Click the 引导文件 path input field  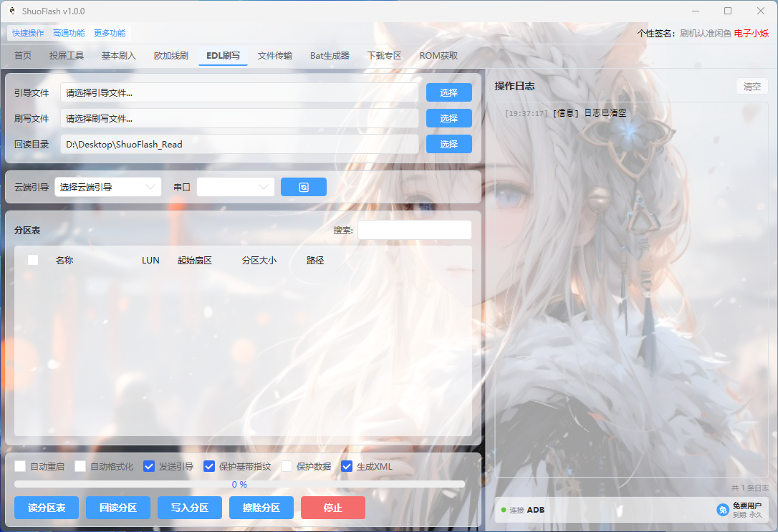coord(240,92)
